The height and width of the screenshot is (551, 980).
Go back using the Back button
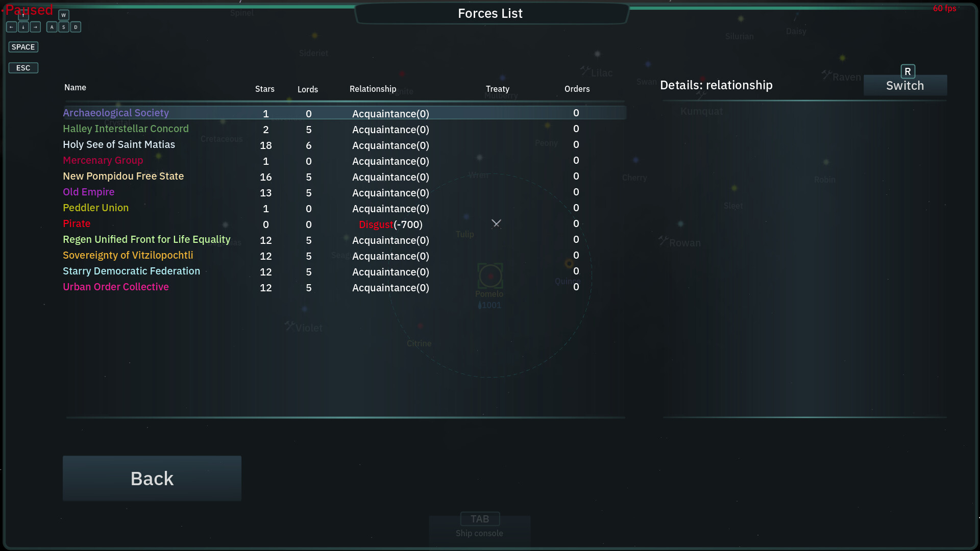click(x=152, y=479)
